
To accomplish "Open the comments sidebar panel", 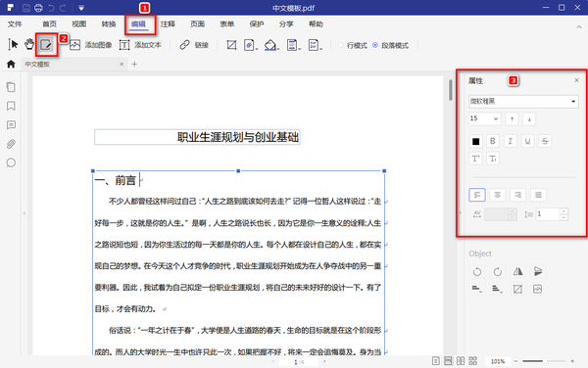I will (x=11, y=125).
